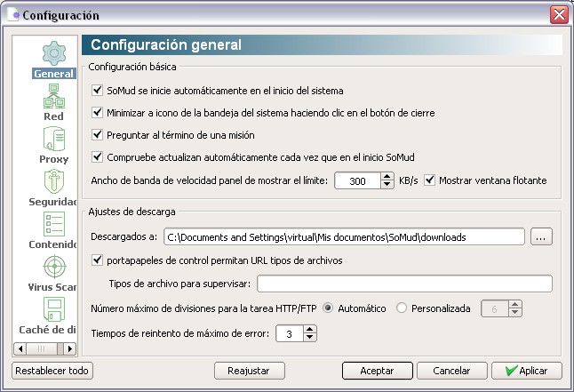Click the sidebar scrollbar left arrow
Image resolution: width=574 pixels, height=392 pixels.
20,348
